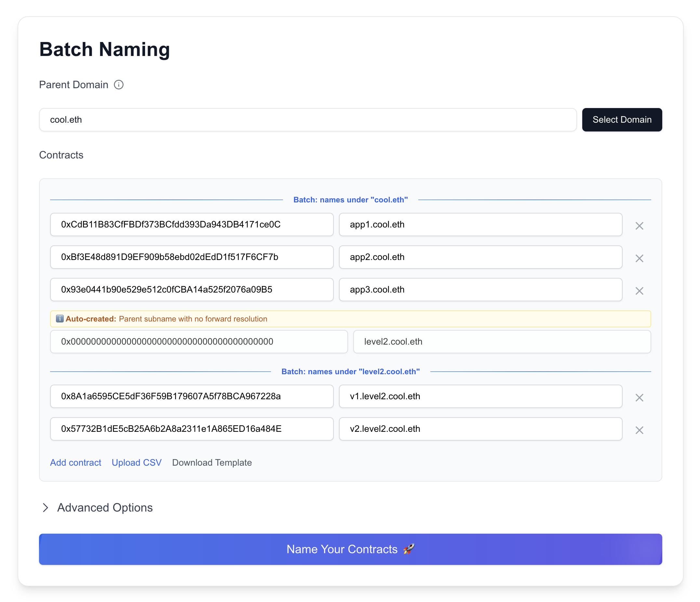The width and height of the screenshot is (700, 602).
Task: Remove the v2.level2.cool.eth contract row
Action: tap(639, 430)
